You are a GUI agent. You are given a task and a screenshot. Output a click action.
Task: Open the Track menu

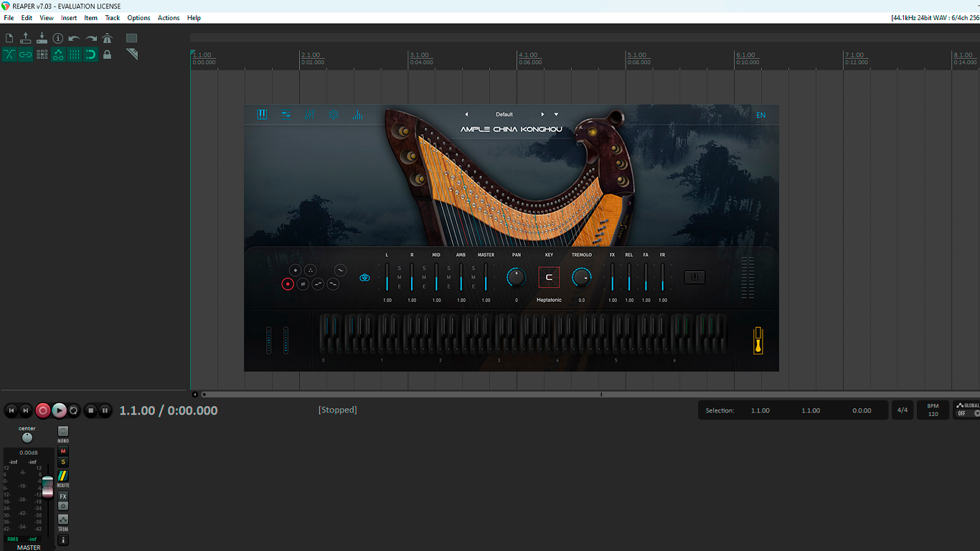pyautogui.click(x=113, y=18)
